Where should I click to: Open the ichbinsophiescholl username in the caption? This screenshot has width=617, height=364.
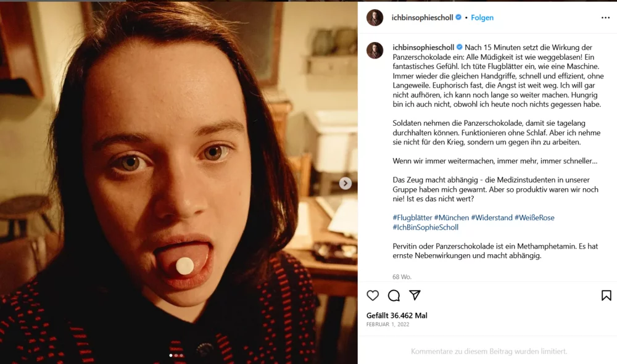click(423, 48)
